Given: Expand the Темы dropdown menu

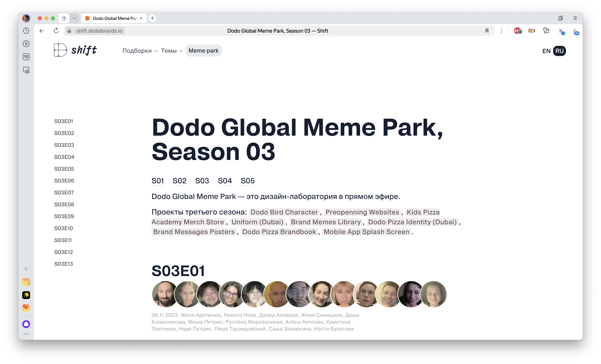Looking at the screenshot, I should (x=171, y=51).
